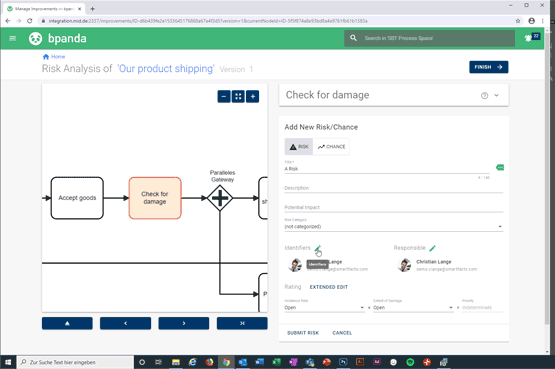Open Spotify from the taskbar

tap(410, 362)
